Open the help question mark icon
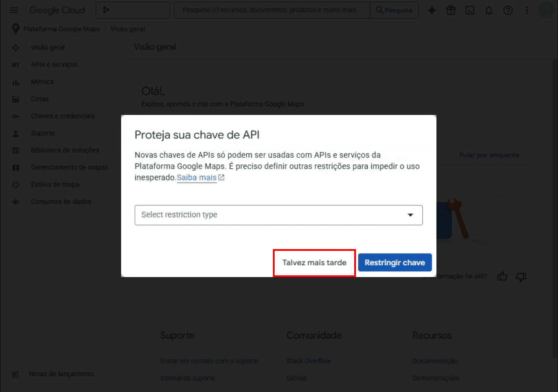Screen dimensions: 558x392 tap(508, 10)
